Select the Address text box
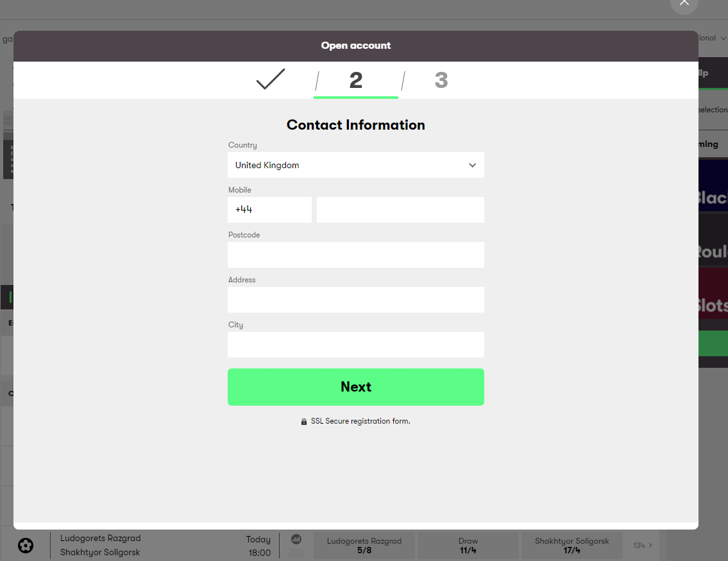Viewport: 728px width, 561px height. [355, 300]
